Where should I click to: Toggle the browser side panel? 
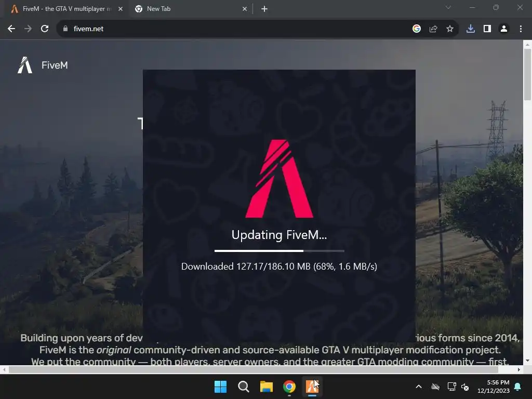point(487,29)
